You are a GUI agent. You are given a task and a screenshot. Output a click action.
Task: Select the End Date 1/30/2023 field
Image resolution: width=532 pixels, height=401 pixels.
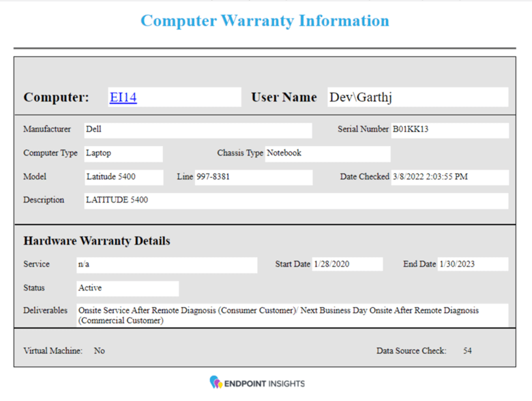[x=473, y=265]
